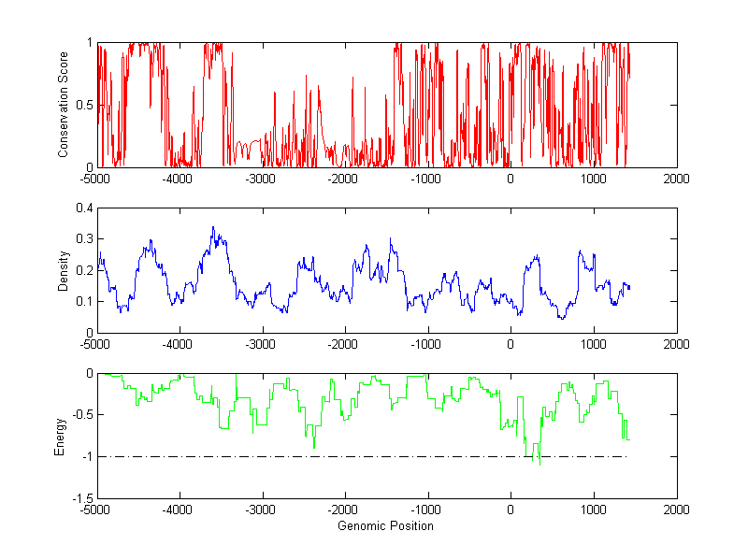Click the "-2000" x-tick under the Density plot
The width and height of the screenshot is (748, 560).
click(x=344, y=345)
